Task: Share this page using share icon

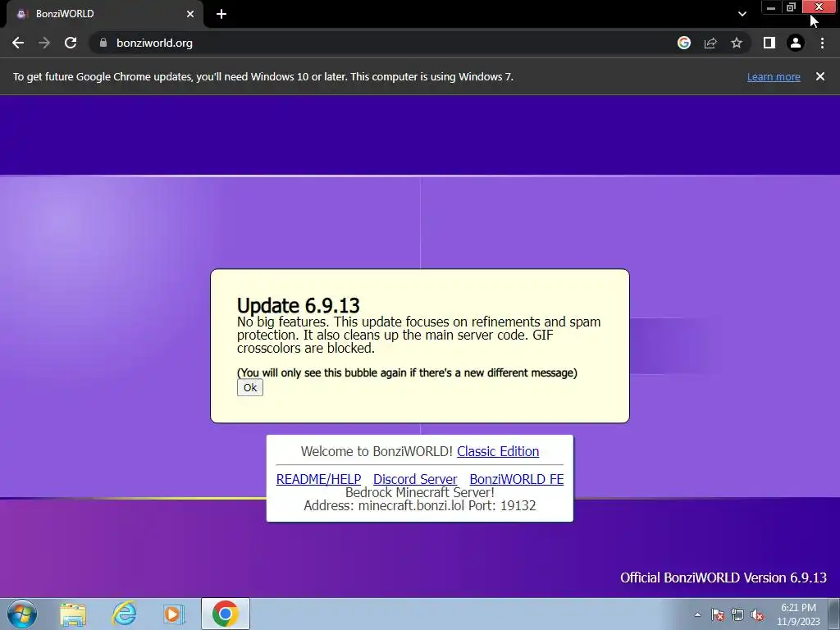Action: [x=710, y=43]
